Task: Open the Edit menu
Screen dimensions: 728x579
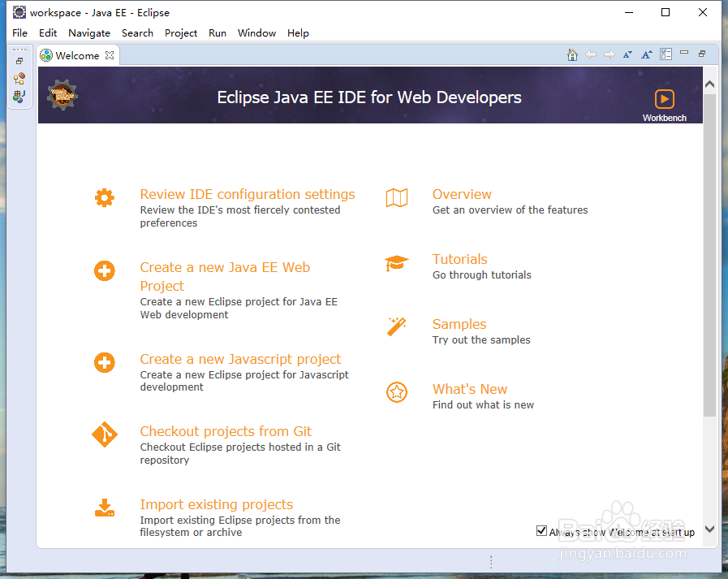Action: tap(48, 33)
